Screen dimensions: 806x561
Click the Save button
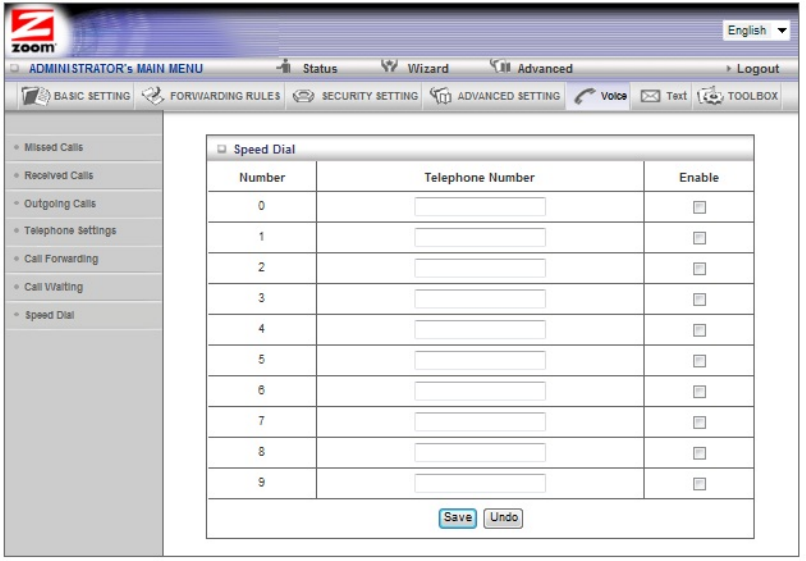point(457,518)
